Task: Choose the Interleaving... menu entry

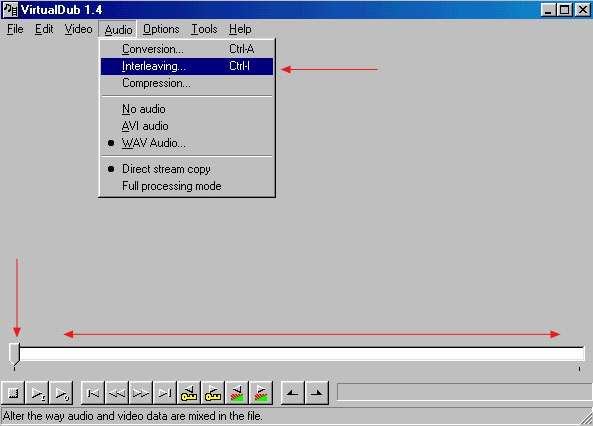Action: point(186,66)
